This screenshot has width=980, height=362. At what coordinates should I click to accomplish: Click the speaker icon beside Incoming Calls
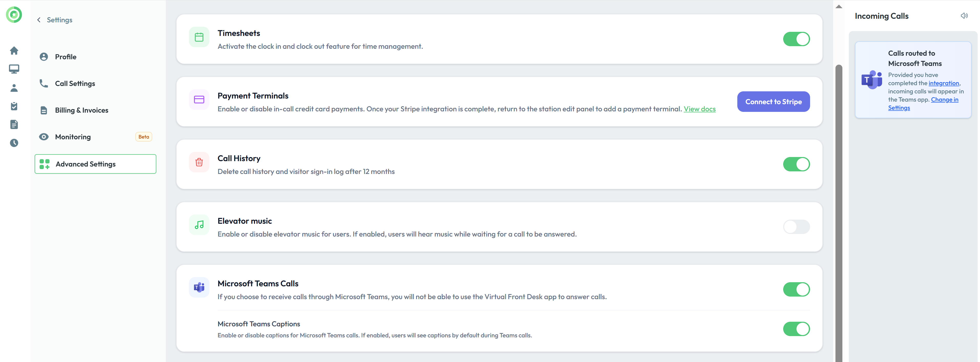(964, 16)
